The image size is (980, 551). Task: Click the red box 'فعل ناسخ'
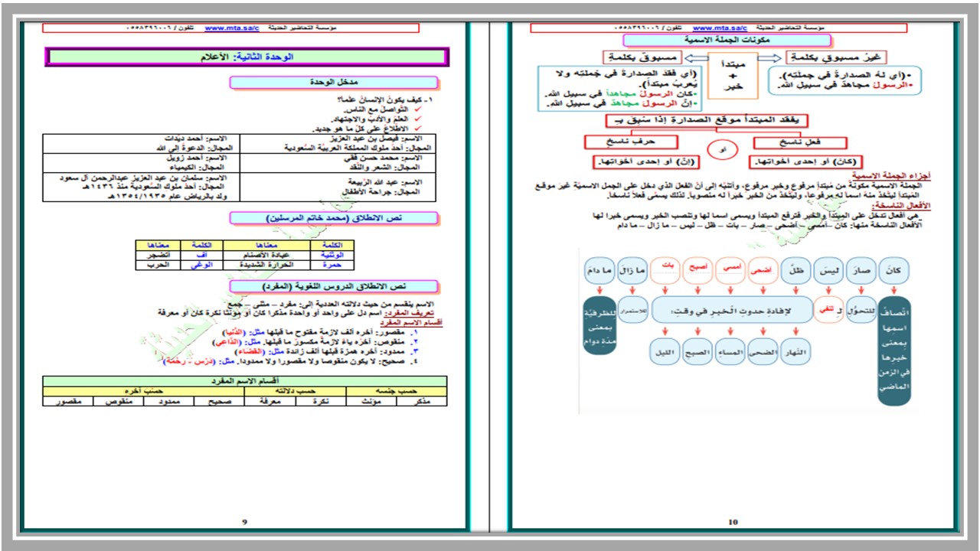[x=800, y=142]
